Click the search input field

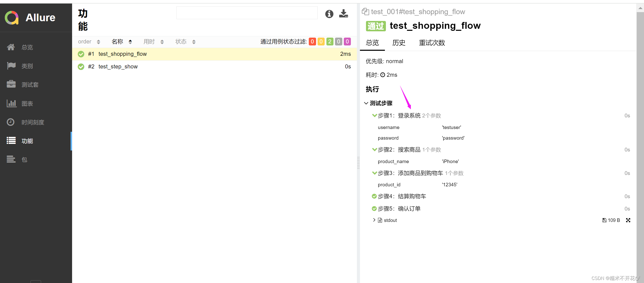(x=247, y=13)
